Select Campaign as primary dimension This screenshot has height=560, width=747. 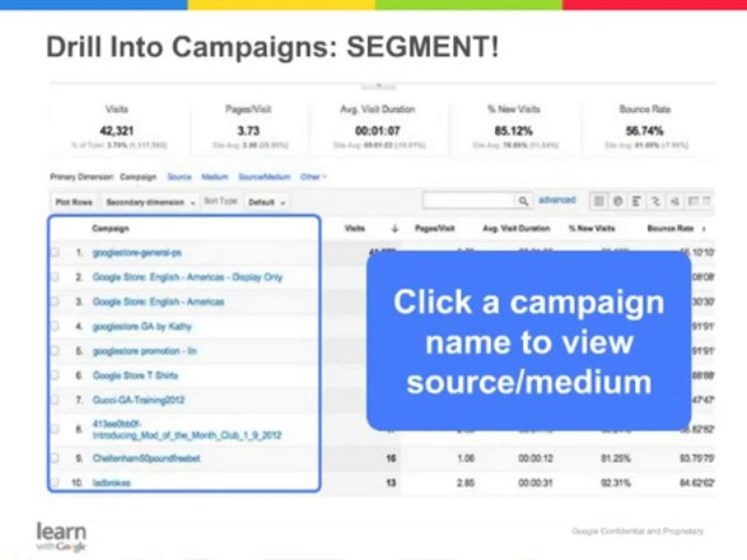[x=139, y=177]
